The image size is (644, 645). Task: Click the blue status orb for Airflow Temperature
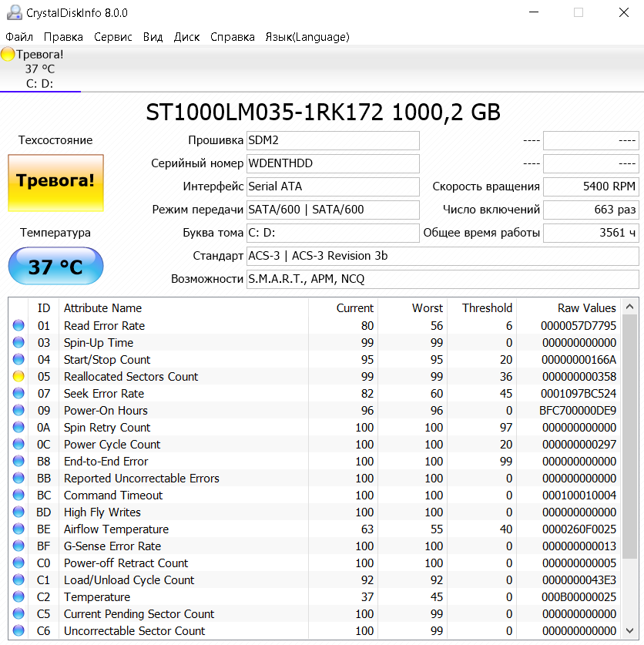pyautogui.click(x=18, y=529)
